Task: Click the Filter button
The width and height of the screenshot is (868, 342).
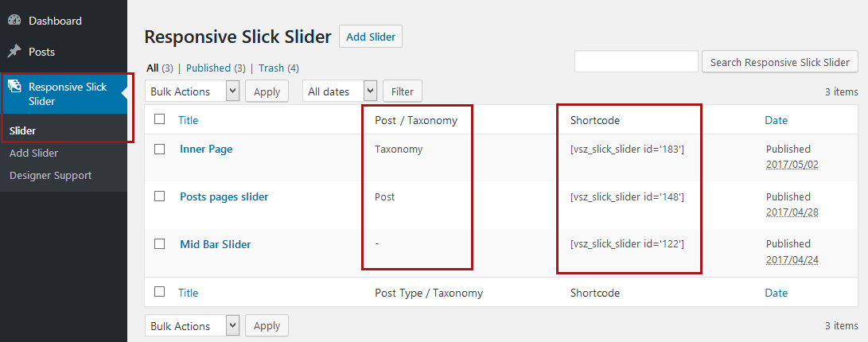Action: tap(403, 91)
